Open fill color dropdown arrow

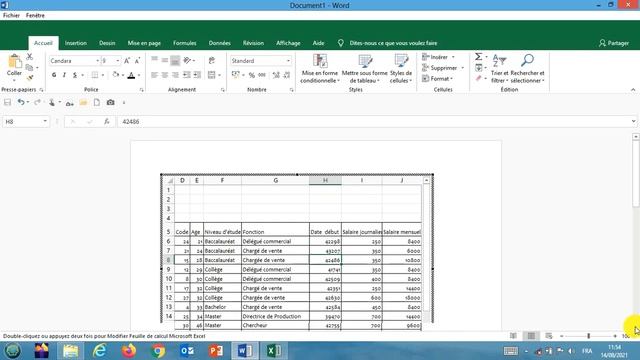click(x=123, y=76)
